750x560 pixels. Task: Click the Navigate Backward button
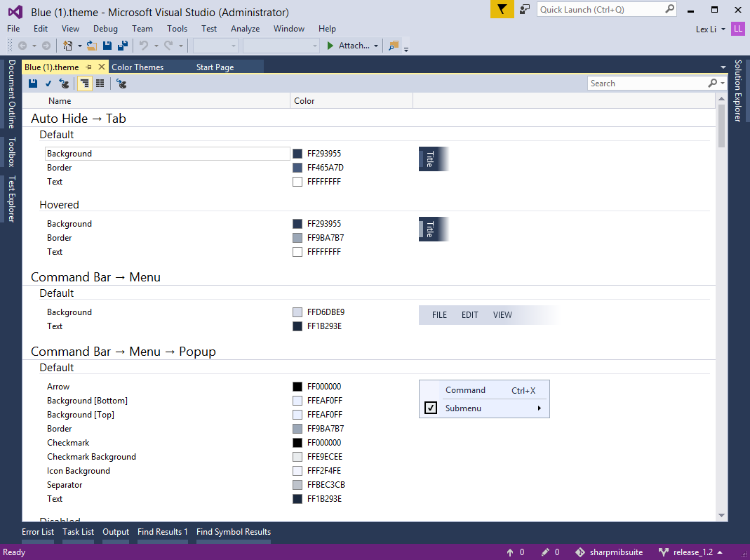coord(22,45)
